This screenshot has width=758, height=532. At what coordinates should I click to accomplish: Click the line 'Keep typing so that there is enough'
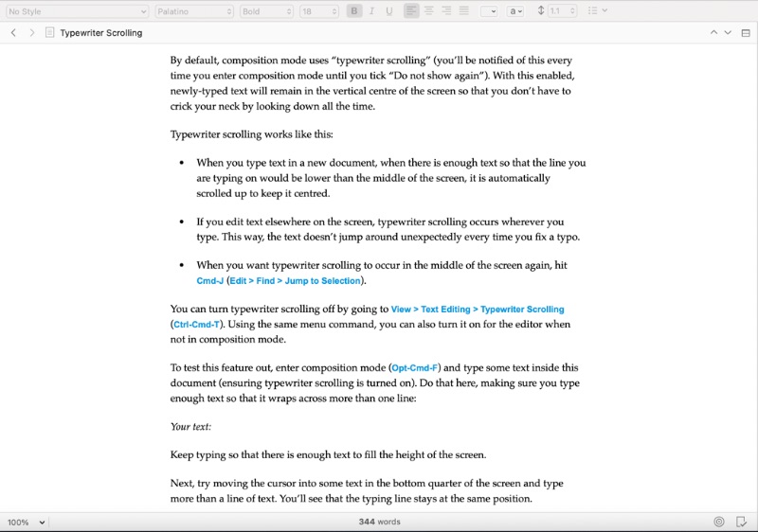click(328, 454)
